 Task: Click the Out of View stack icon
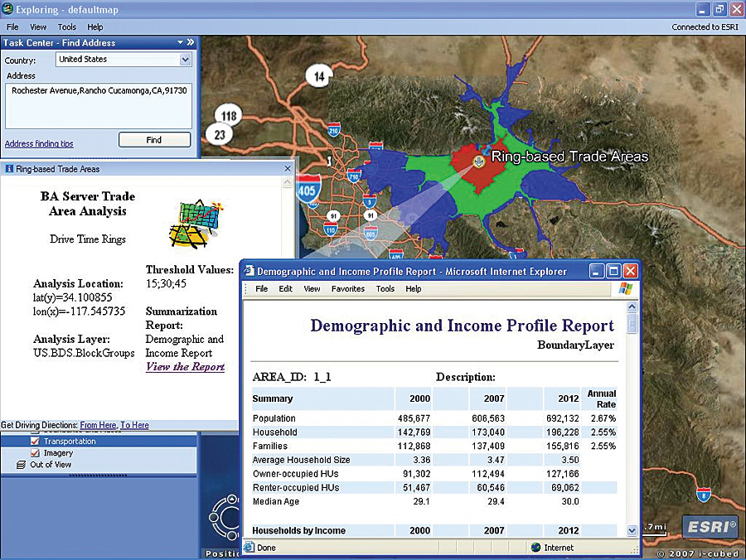[x=21, y=465]
